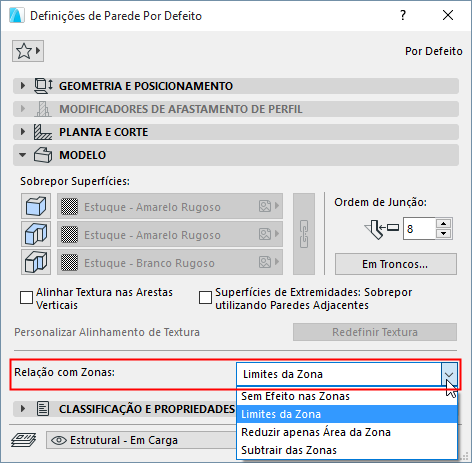Toggle the second surface override icon

tap(36, 234)
